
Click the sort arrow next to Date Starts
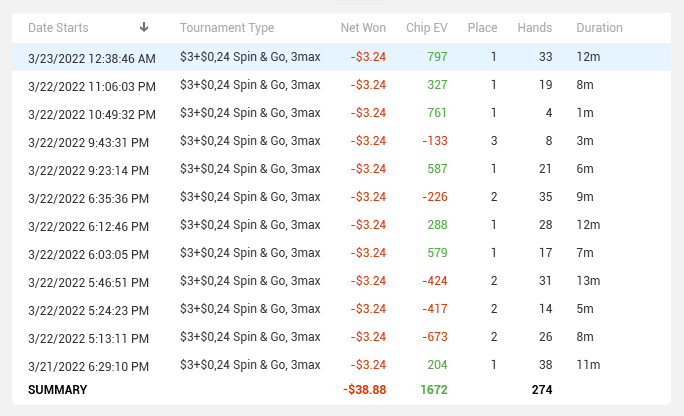144,27
